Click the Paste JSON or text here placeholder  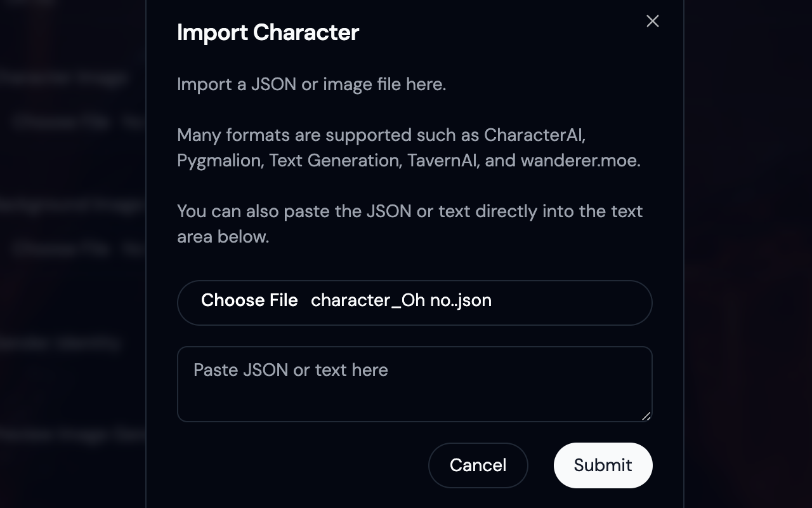tap(291, 370)
